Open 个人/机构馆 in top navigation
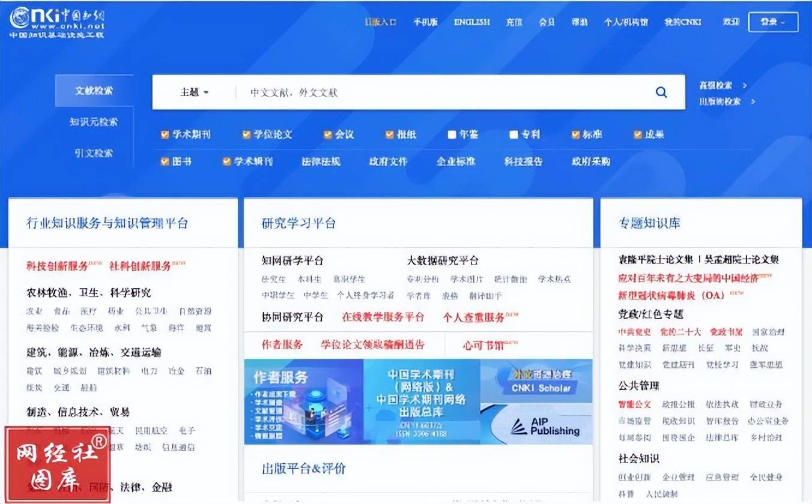The image size is (812, 504). [x=626, y=22]
